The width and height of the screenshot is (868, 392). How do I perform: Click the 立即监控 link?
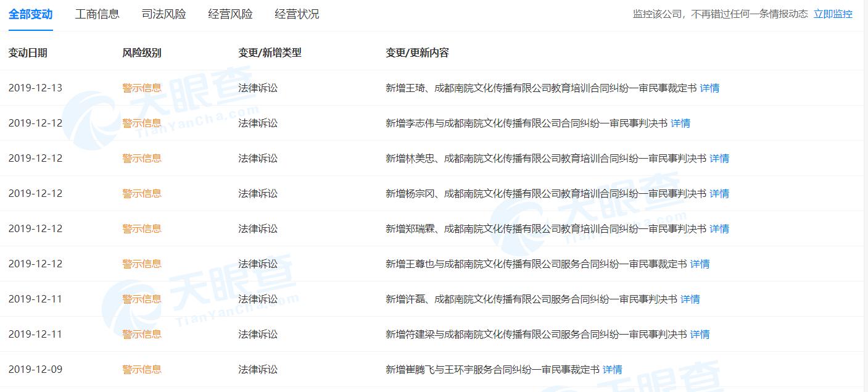pos(833,14)
